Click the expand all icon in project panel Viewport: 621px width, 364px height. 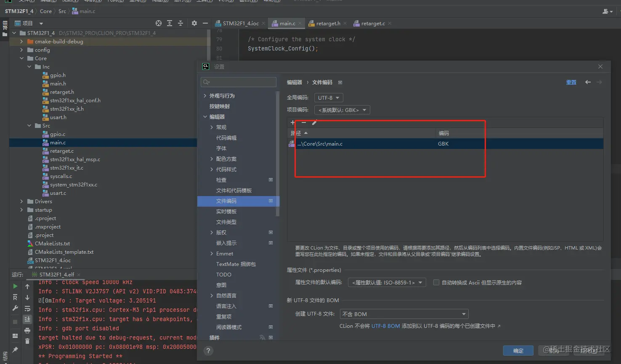(170, 23)
